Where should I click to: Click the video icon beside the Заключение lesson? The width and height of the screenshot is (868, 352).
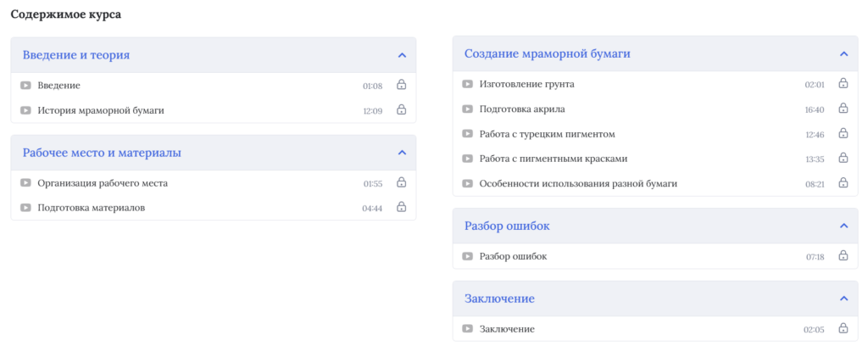pos(468,329)
